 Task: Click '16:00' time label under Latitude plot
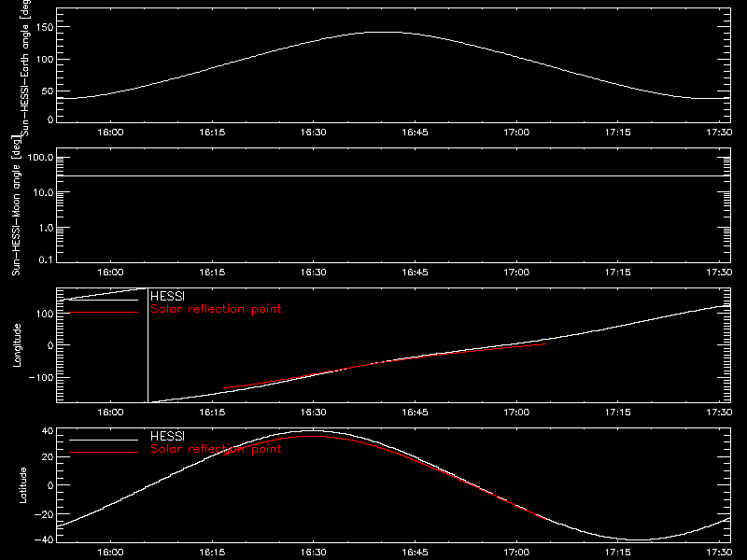(x=110, y=552)
